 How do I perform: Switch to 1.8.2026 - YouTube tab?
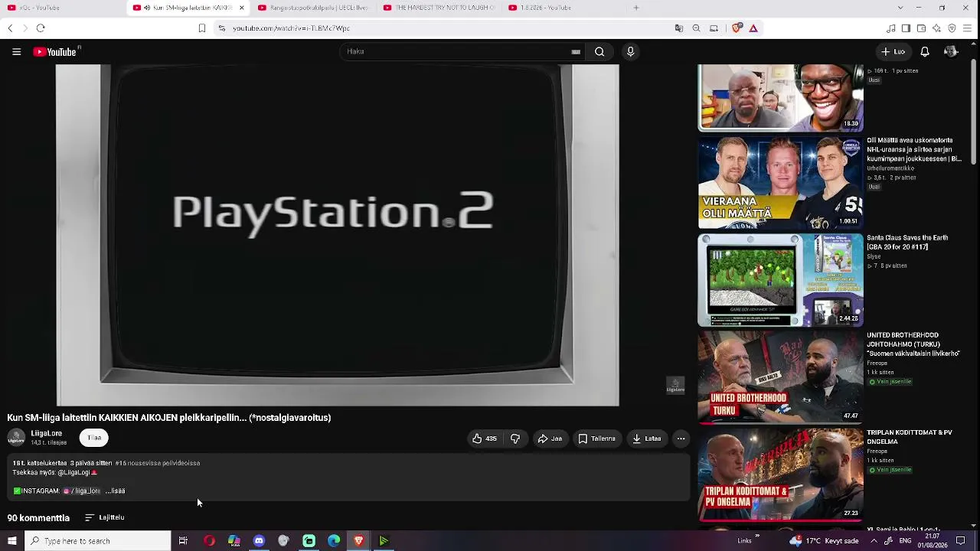point(564,8)
